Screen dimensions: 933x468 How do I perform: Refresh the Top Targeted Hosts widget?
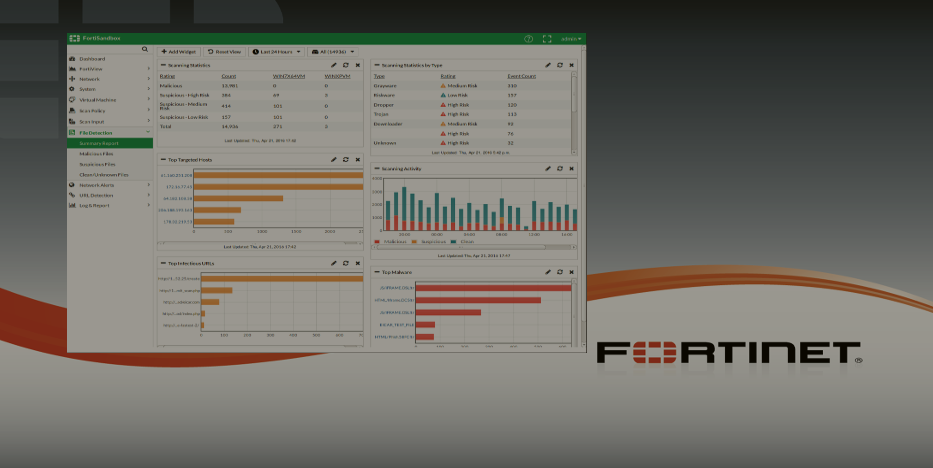pos(345,159)
